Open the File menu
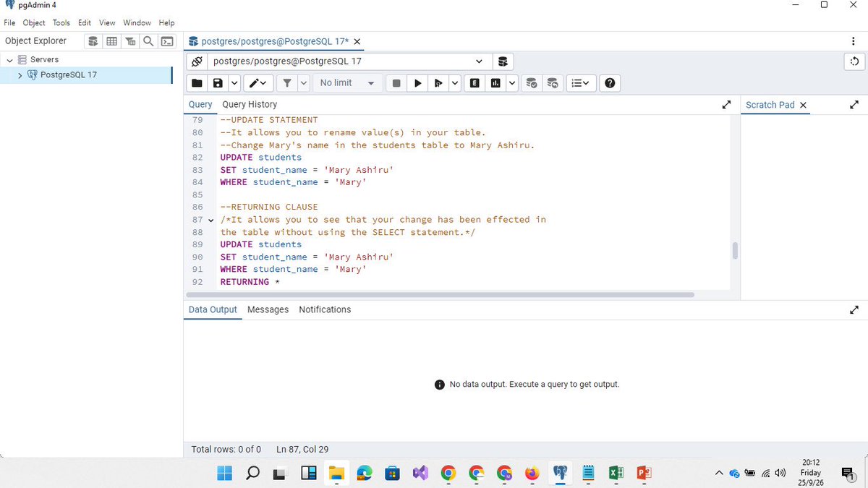Image resolution: width=868 pixels, height=488 pixels. click(x=9, y=23)
